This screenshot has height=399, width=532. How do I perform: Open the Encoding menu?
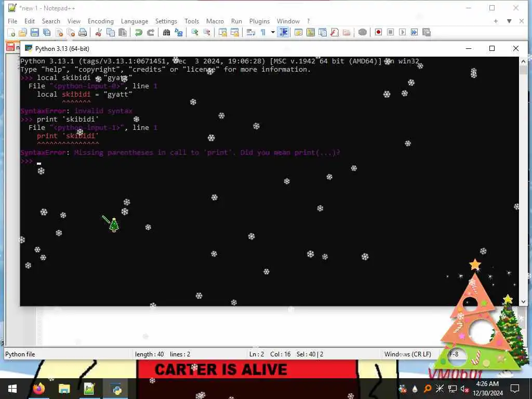tap(101, 21)
